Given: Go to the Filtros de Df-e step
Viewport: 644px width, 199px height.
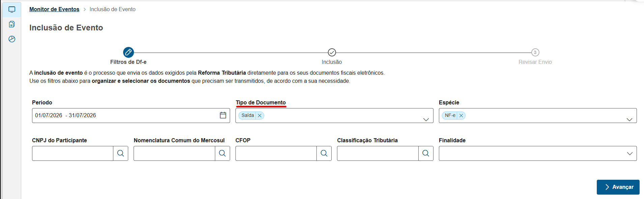Looking at the screenshot, I should pos(129,52).
